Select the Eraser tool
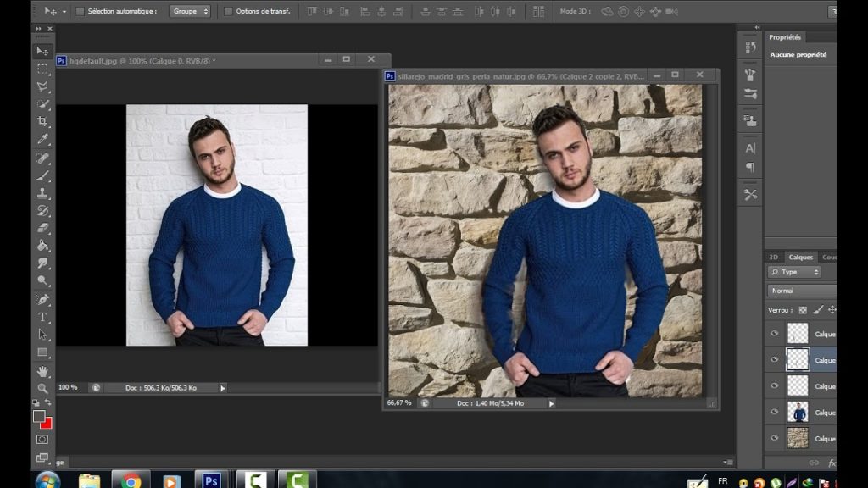The height and width of the screenshot is (488, 868). click(42, 228)
